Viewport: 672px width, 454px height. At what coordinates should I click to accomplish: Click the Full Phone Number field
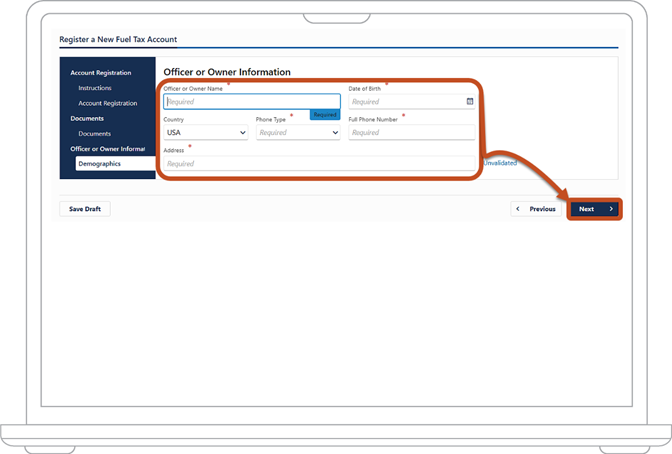[411, 132]
